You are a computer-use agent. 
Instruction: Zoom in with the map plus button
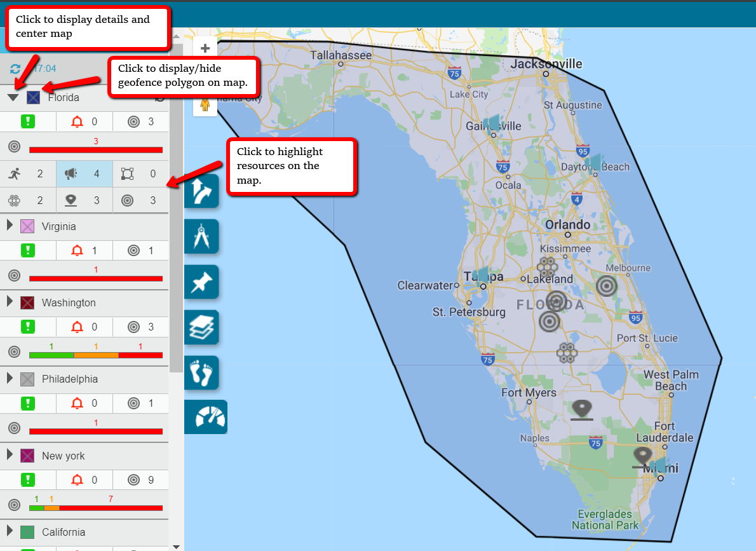(x=205, y=49)
